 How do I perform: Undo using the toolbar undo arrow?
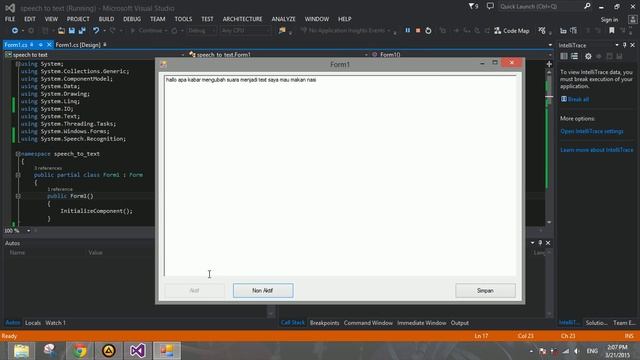(96, 31)
